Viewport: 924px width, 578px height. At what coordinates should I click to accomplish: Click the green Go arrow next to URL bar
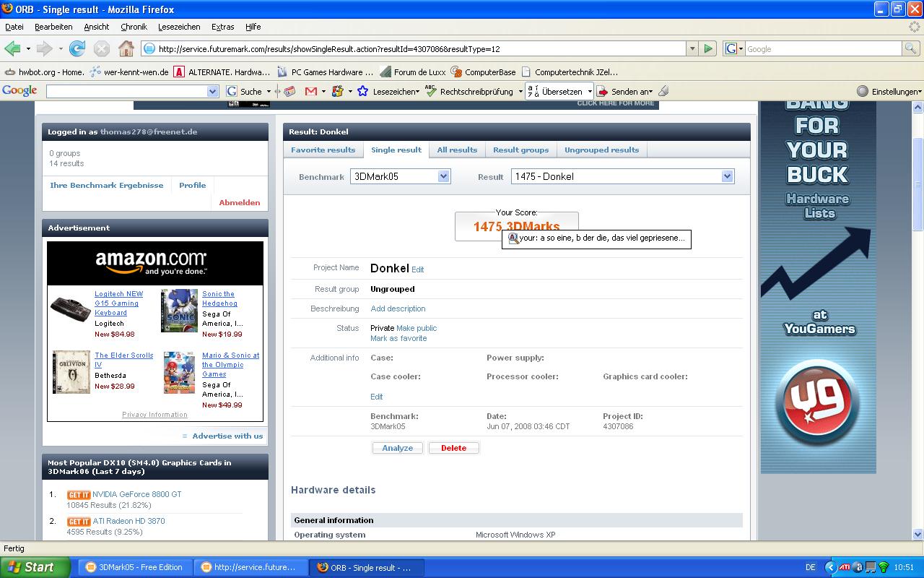(708, 48)
